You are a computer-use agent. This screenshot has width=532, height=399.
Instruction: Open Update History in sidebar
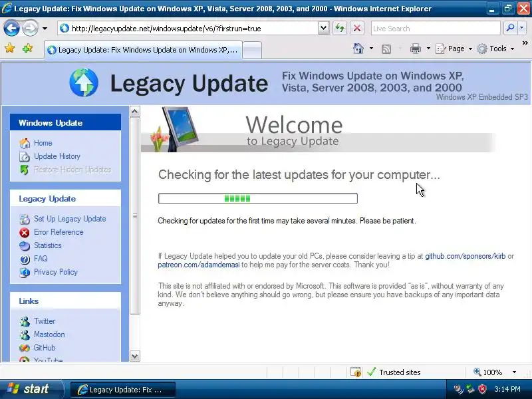click(57, 156)
